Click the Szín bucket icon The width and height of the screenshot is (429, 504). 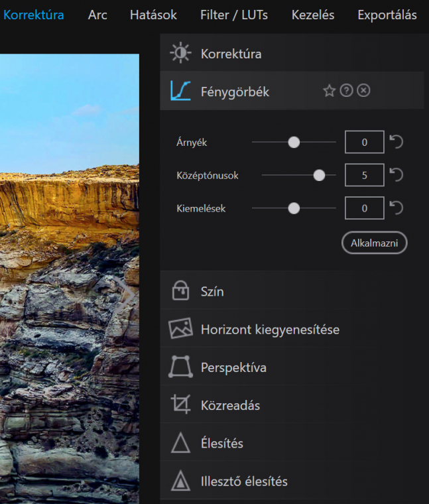coord(180,290)
